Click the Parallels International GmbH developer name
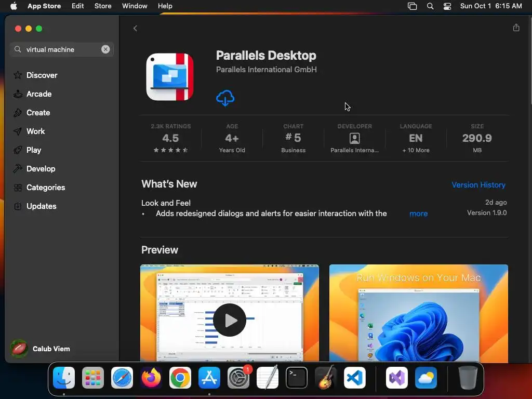This screenshot has height=399, width=532. 267,70
